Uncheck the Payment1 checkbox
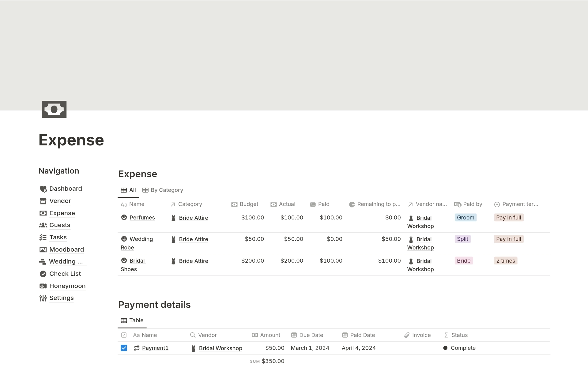The image size is (588, 367). tap(124, 348)
